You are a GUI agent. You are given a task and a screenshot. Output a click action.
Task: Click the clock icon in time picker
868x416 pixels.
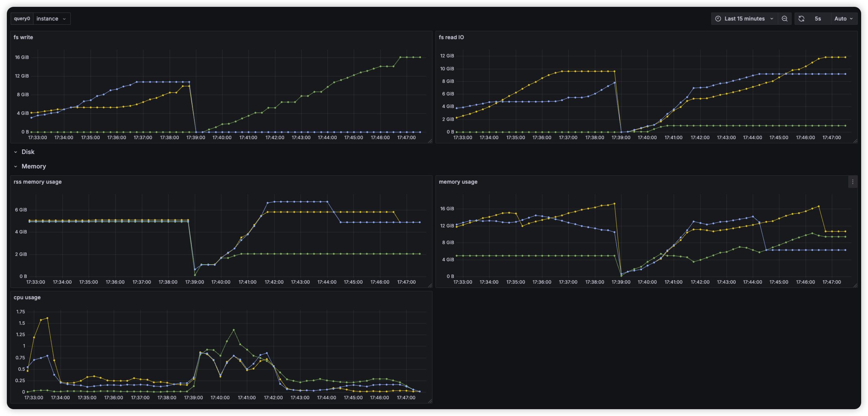click(x=718, y=19)
